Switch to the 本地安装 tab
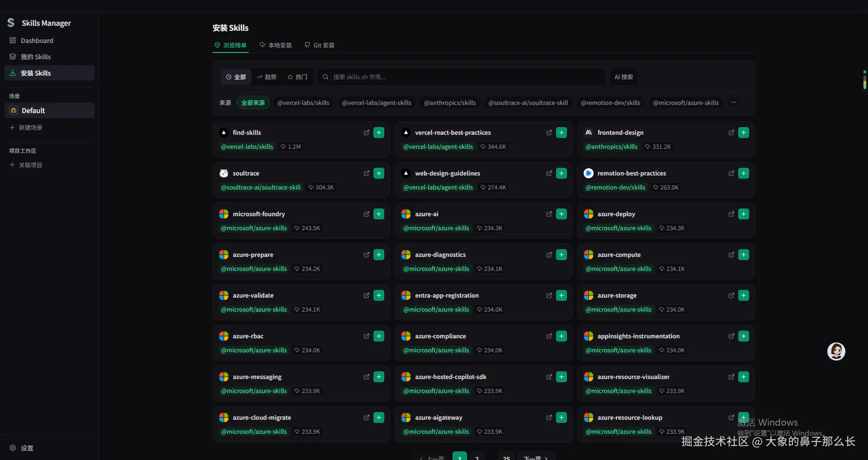Viewport: 868px width, 460px height. coord(276,45)
